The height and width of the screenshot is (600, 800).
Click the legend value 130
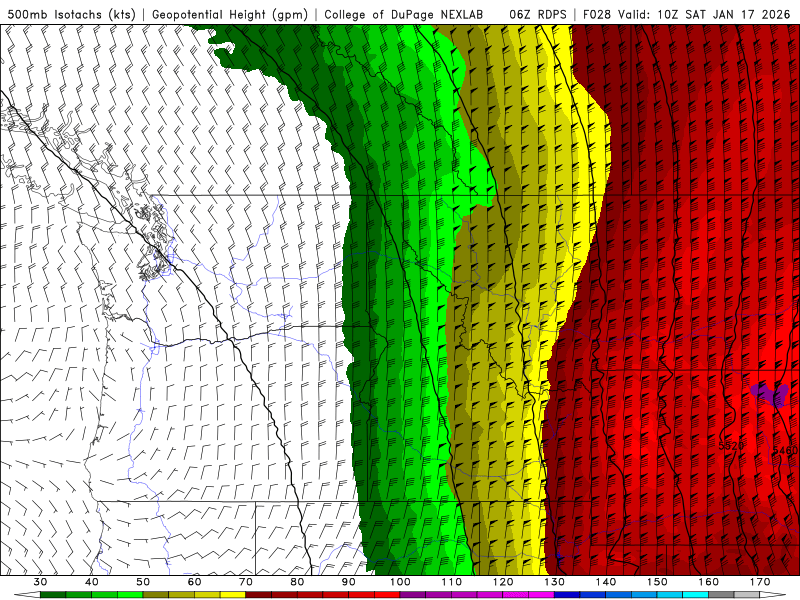click(x=555, y=582)
